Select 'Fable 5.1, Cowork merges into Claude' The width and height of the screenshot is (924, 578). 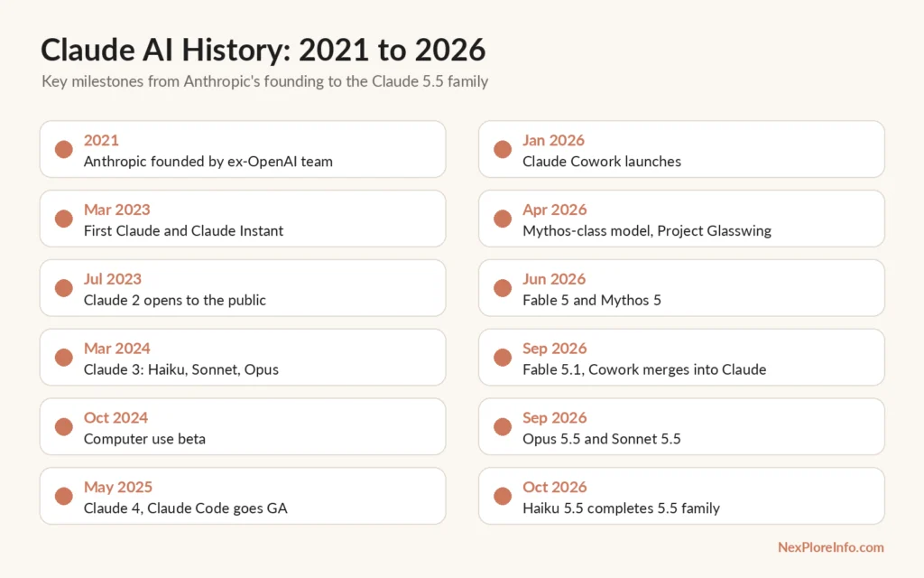coord(644,369)
